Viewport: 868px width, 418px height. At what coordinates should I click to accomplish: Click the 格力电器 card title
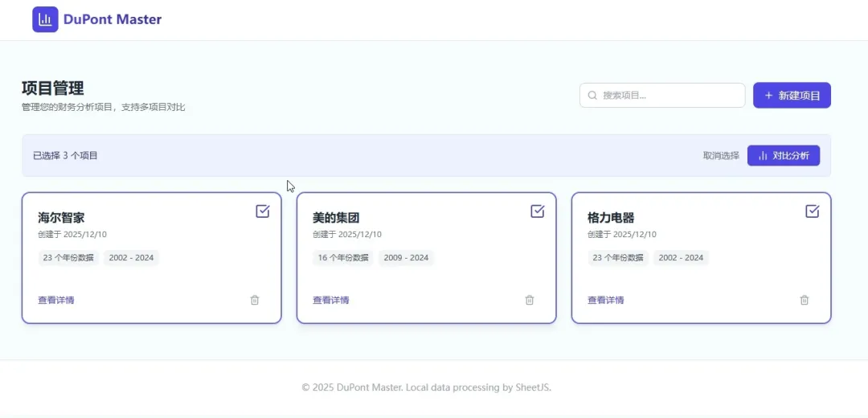(x=611, y=218)
